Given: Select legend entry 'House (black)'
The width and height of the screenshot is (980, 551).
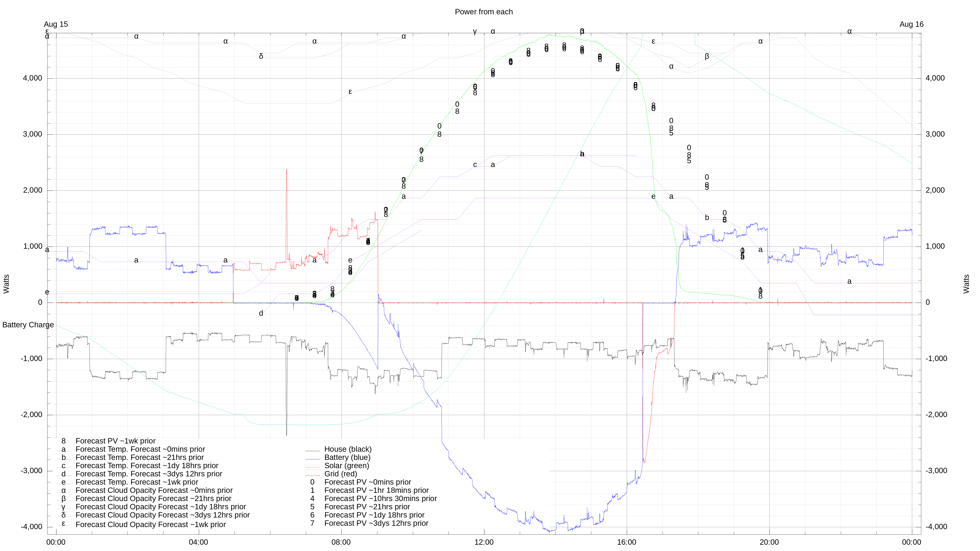Looking at the screenshot, I should click(x=348, y=449).
